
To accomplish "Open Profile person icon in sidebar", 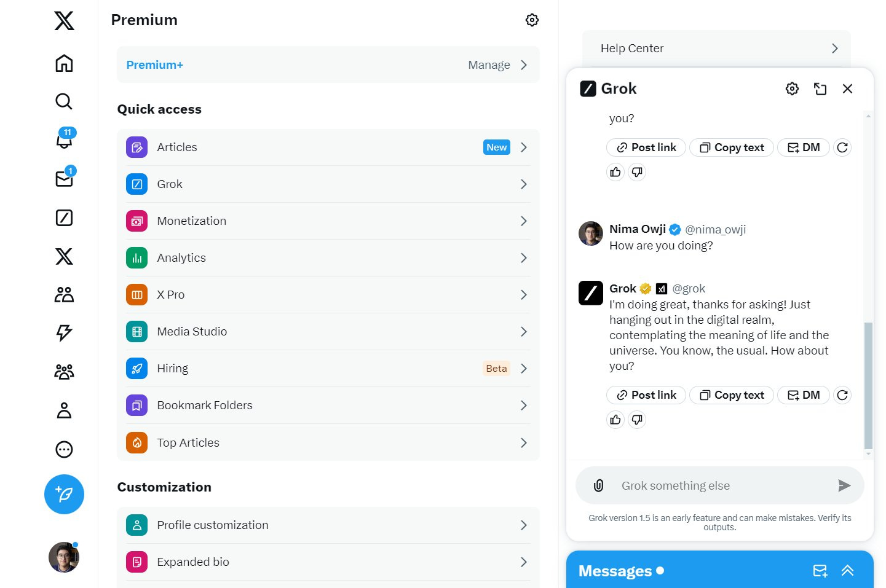I will [x=64, y=410].
